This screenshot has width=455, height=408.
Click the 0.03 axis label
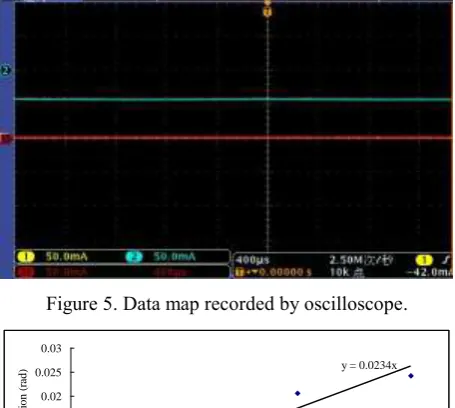tap(51, 348)
